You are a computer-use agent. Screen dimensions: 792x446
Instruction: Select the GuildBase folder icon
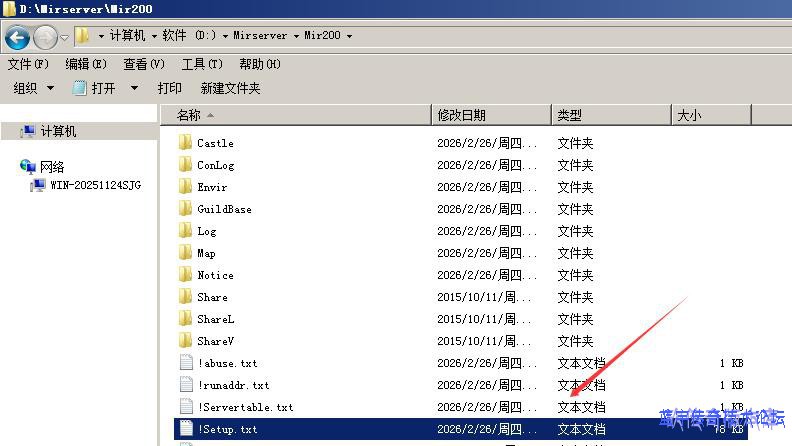point(185,209)
